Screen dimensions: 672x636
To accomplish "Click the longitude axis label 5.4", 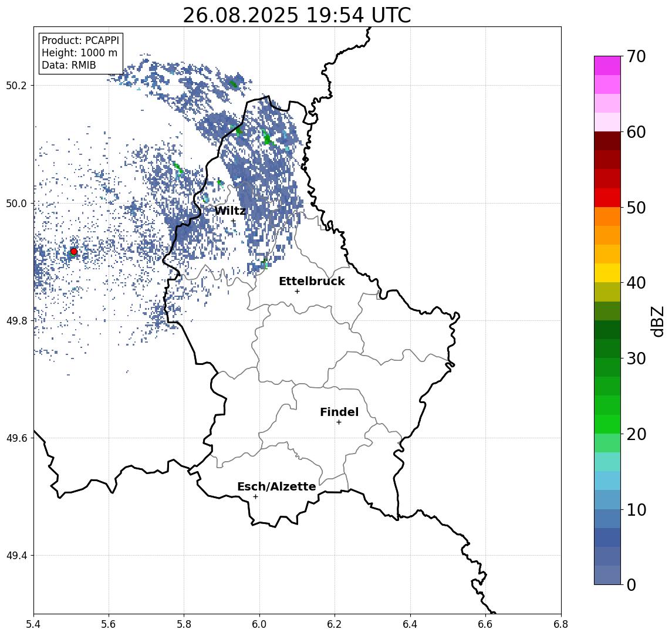I will 33,624.
